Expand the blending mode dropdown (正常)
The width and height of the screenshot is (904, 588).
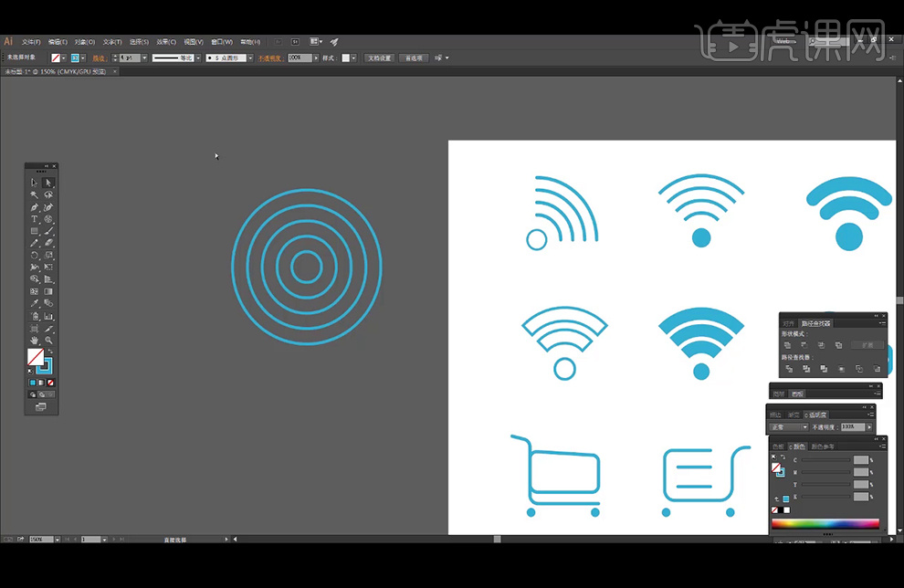pyautogui.click(x=804, y=426)
